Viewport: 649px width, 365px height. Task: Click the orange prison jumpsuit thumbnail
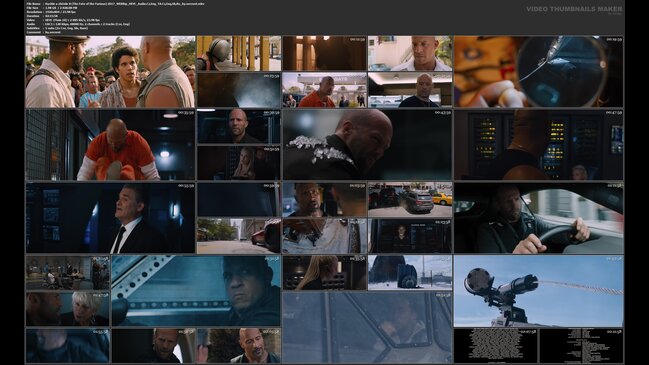(x=110, y=145)
